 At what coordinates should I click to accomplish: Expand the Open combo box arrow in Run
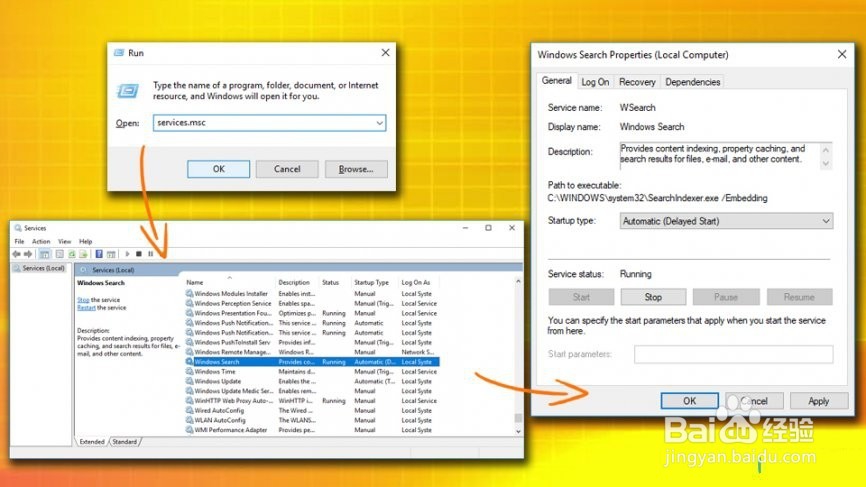tap(379, 123)
